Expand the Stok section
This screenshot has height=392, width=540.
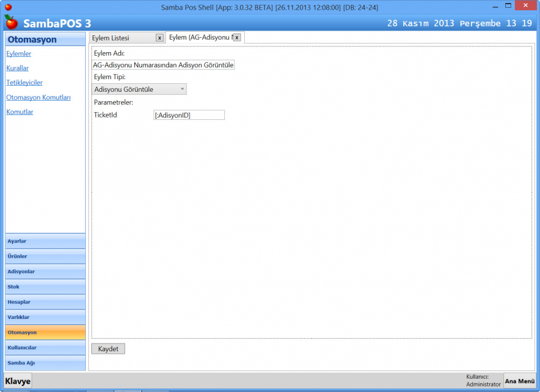point(45,287)
